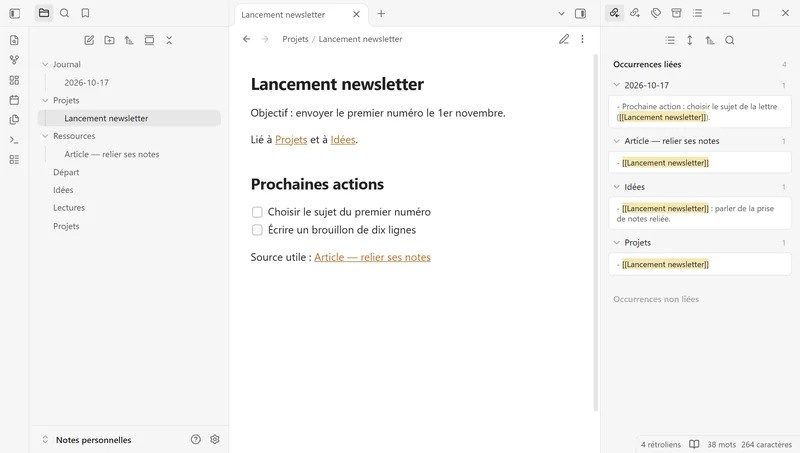Open canvas ribbon icon

[14, 80]
